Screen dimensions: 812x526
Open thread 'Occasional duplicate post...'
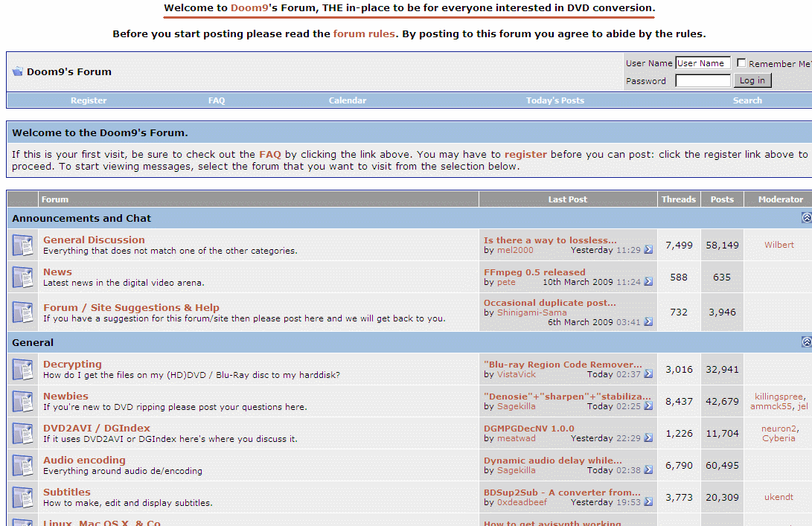tap(550, 303)
